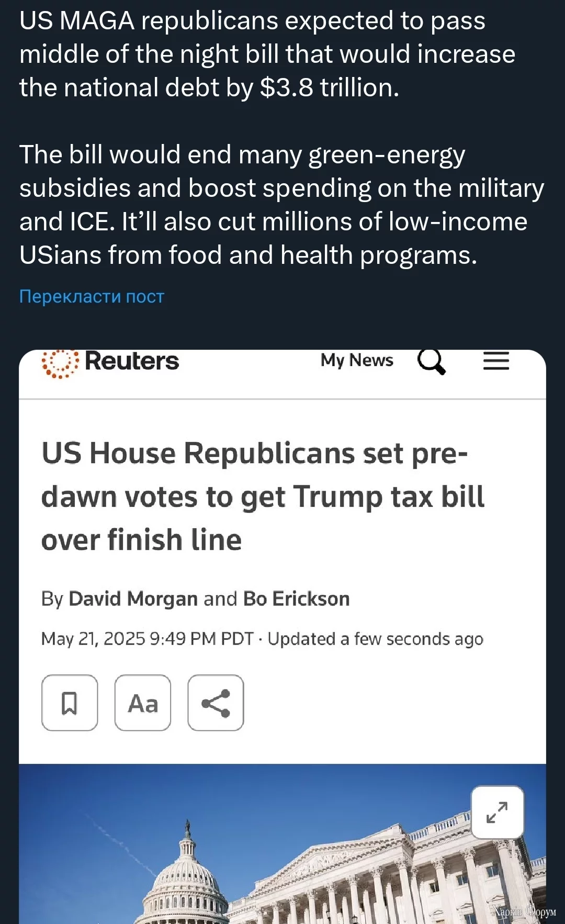565x924 pixels.
Task: Open the Reuters hamburger menu
Action: (496, 361)
